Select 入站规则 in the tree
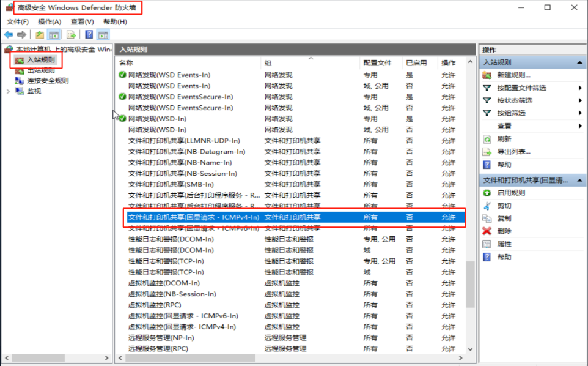 click(40, 60)
